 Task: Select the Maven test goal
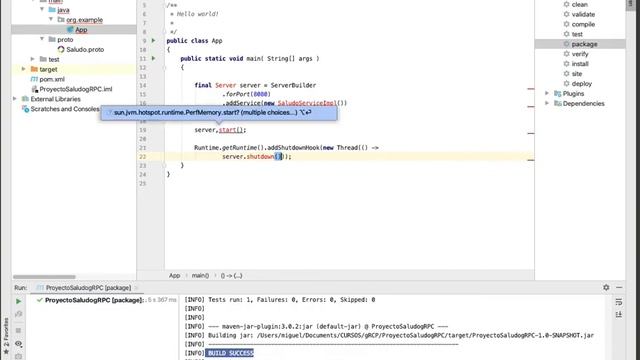(x=577, y=34)
